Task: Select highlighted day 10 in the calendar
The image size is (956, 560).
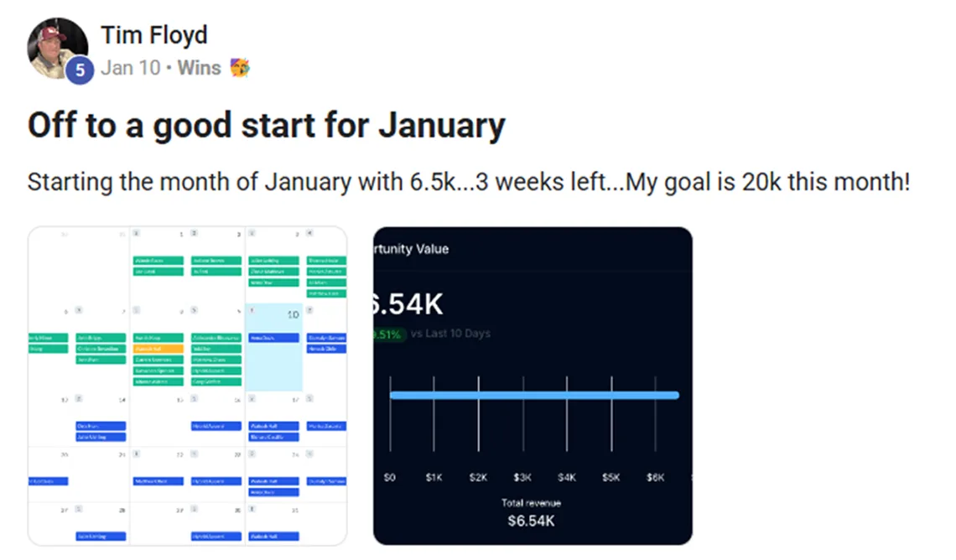Action: [273, 346]
